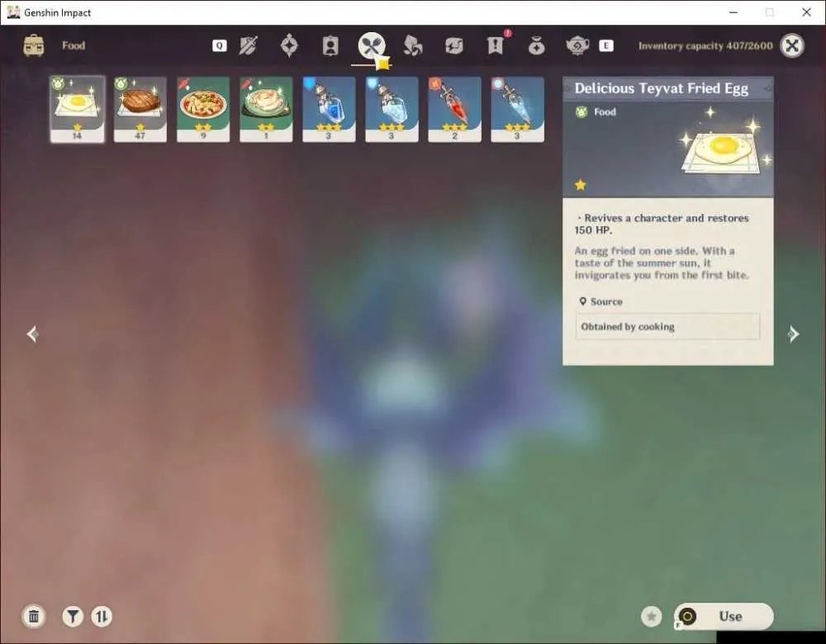Select the two-star dish with quantity 1
The width and height of the screenshot is (826, 644).
coord(266,109)
